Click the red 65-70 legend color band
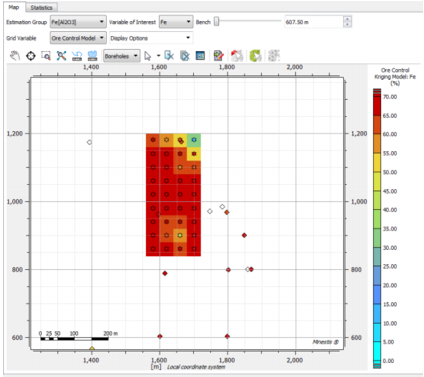 377,106
